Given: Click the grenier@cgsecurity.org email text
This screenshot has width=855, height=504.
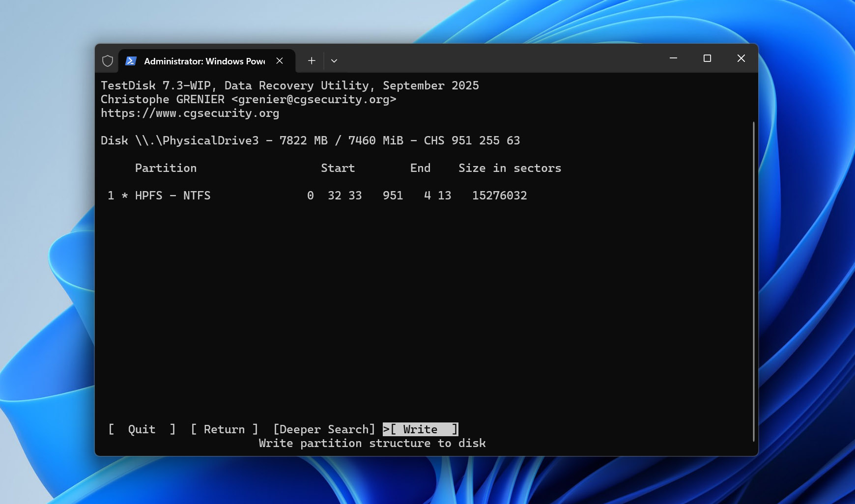Looking at the screenshot, I should pos(314,99).
